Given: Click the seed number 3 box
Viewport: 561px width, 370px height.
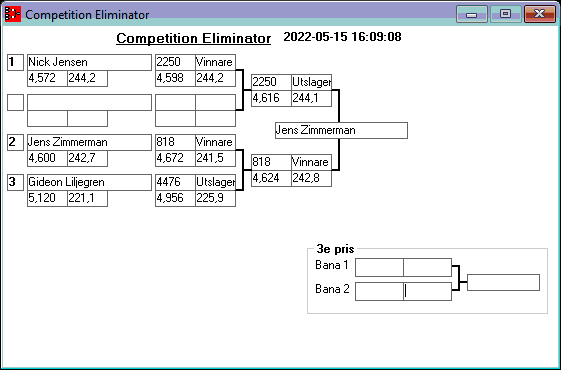Looking at the screenshot, I should tap(15, 182).
